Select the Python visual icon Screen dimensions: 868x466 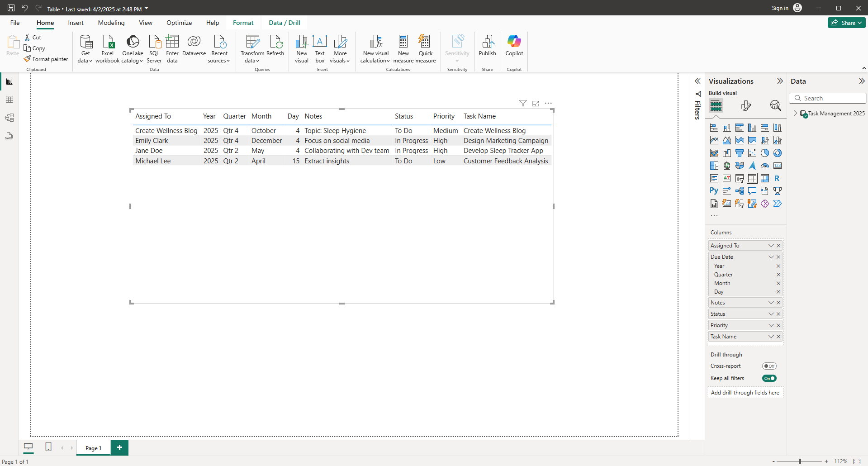(x=714, y=191)
